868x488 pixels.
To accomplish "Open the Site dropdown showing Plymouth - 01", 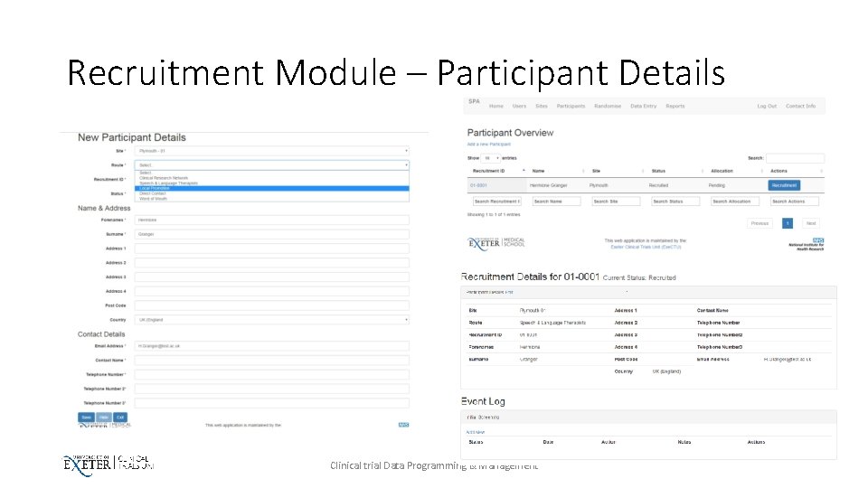I will [x=272, y=151].
